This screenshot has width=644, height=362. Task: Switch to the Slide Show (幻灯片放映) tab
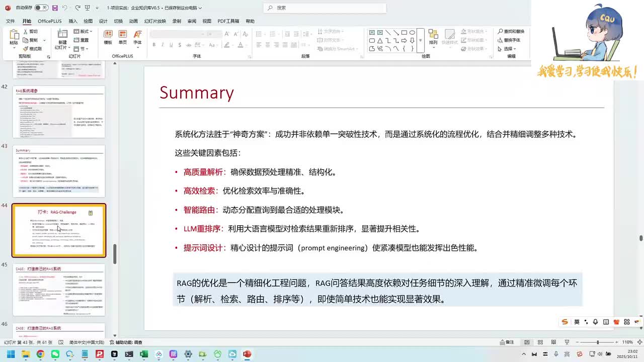point(155,21)
